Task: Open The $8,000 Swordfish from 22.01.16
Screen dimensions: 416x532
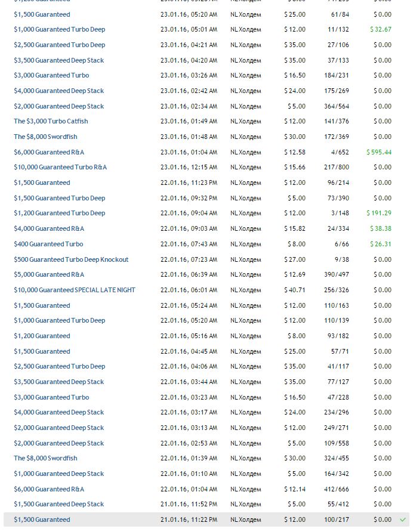Action: pyautogui.click(x=45, y=458)
